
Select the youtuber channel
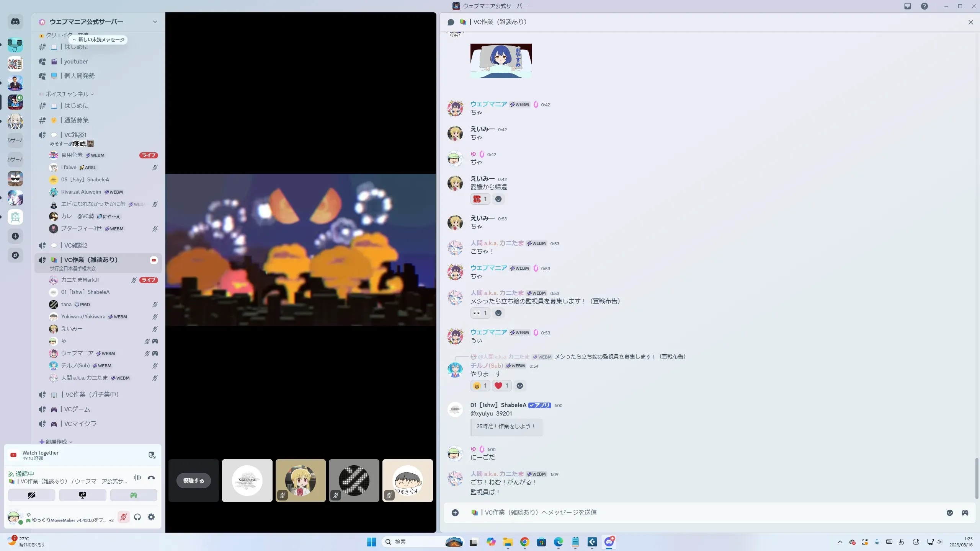point(76,62)
